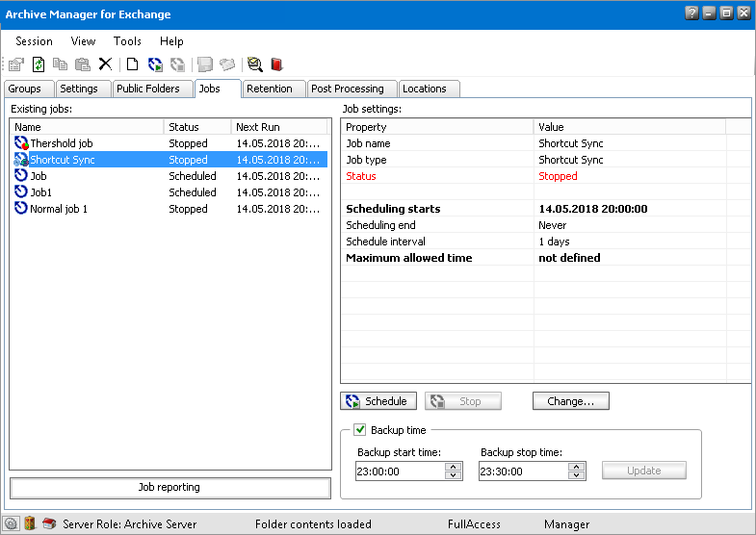
Task: Open the Tools menu
Action: pyautogui.click(x=127, y=41)
